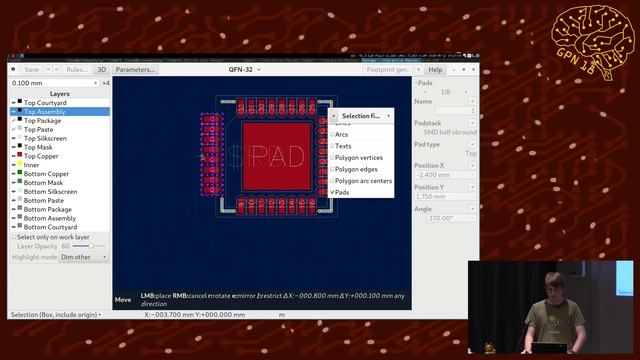Click the pad Name input field
Image resolution: width=640 pixels, height=360 pixels.
pyautogui.click(x=456, y=111)
